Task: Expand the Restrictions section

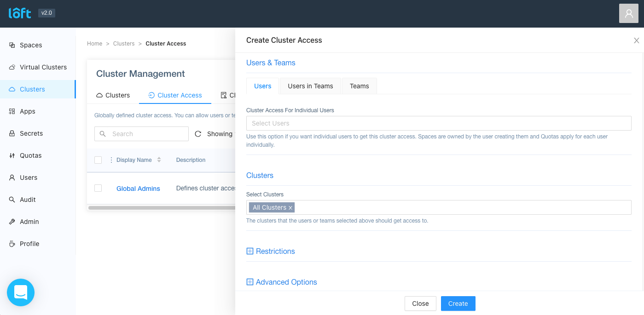Action: coord(270,251)
